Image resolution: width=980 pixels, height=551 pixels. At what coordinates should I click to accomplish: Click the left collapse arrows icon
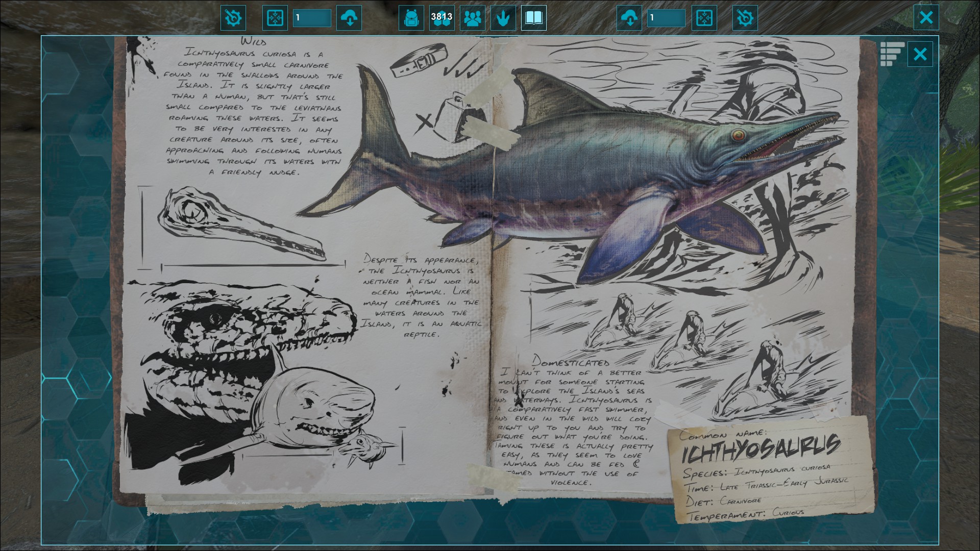click(x=275, y=18)
